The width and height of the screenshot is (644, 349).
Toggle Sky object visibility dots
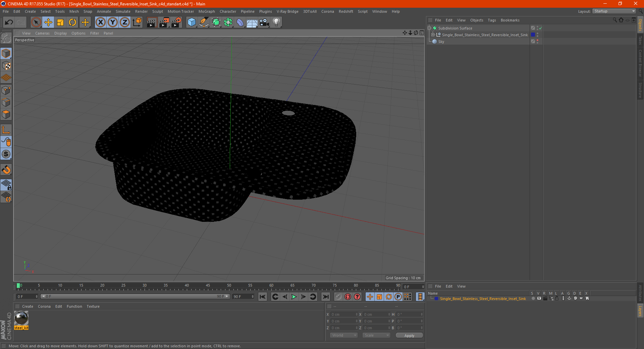pos(537,41)
